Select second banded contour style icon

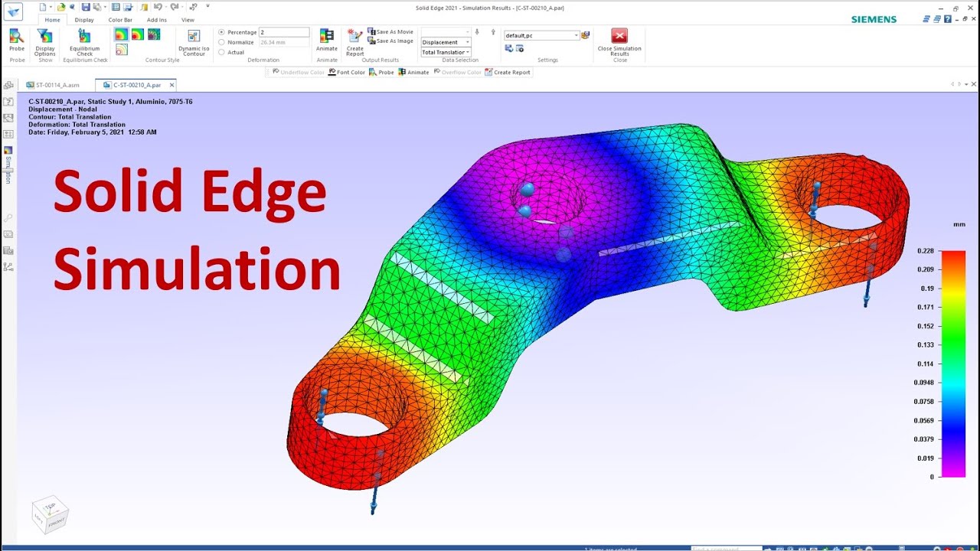pyautogui.click(x=138, y=34)
